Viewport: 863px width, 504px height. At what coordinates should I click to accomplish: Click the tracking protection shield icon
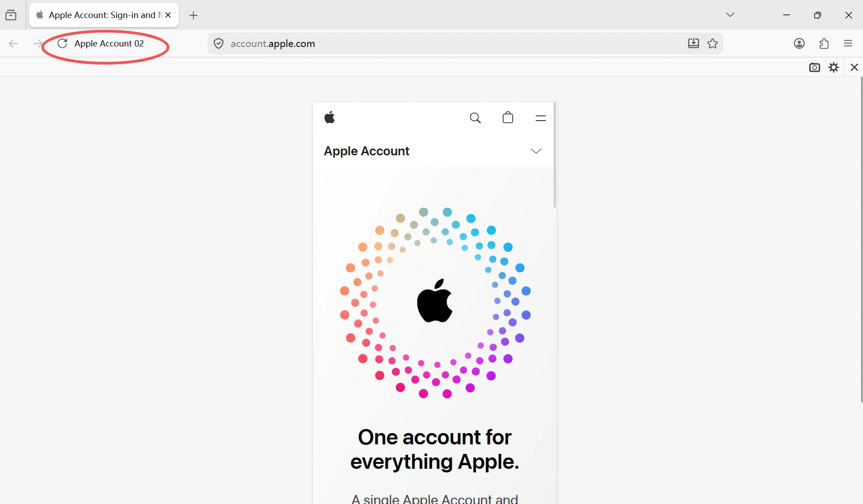[x=219, y=43]
